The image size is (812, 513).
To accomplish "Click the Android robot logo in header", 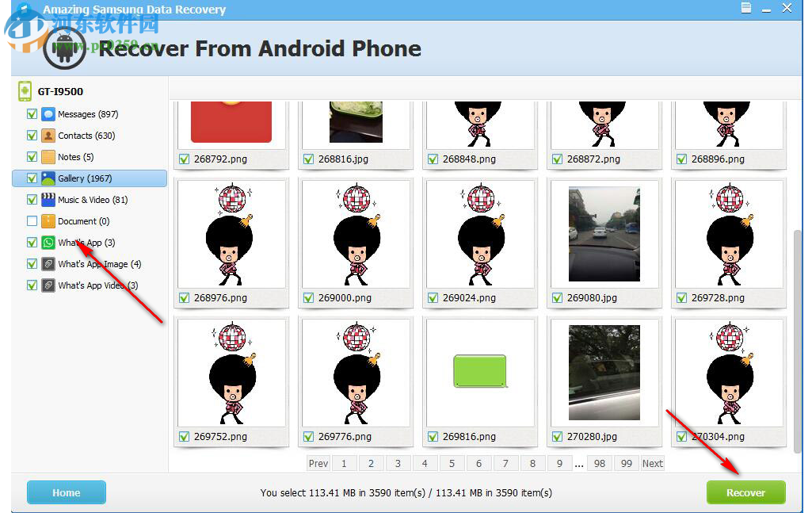I will [65, 48].
